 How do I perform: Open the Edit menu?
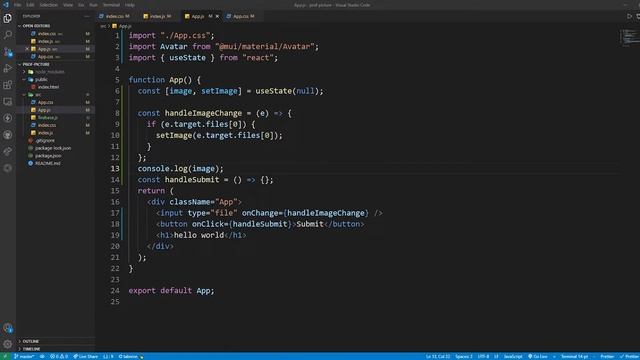coord(30,5)
